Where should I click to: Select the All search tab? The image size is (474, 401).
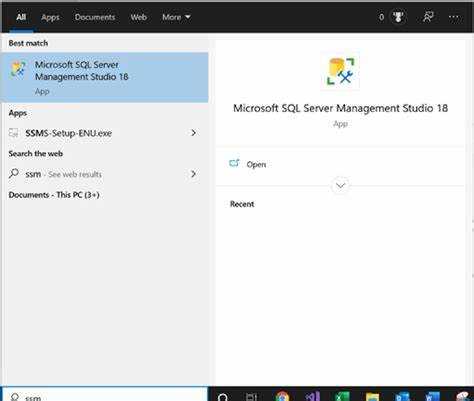[x=21, y=17]
